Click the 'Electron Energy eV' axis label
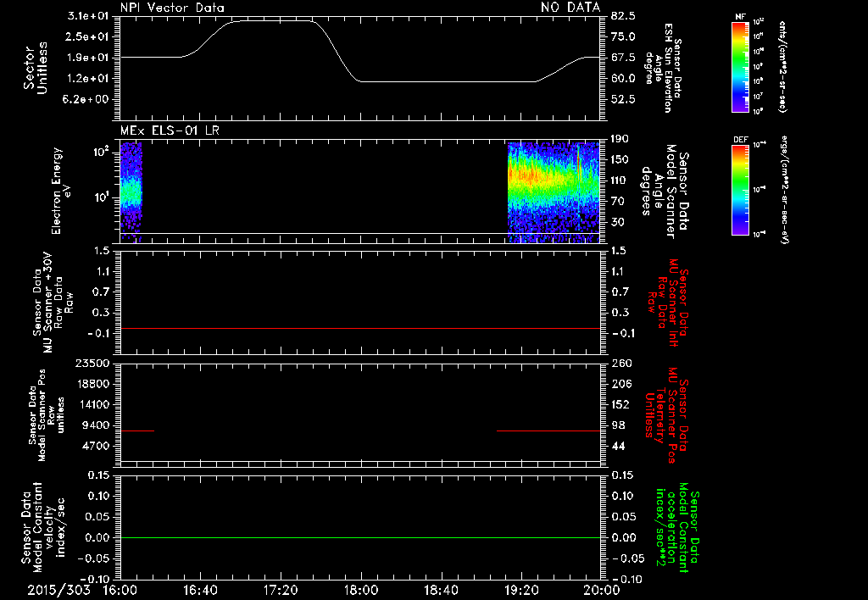 (61, 191)
